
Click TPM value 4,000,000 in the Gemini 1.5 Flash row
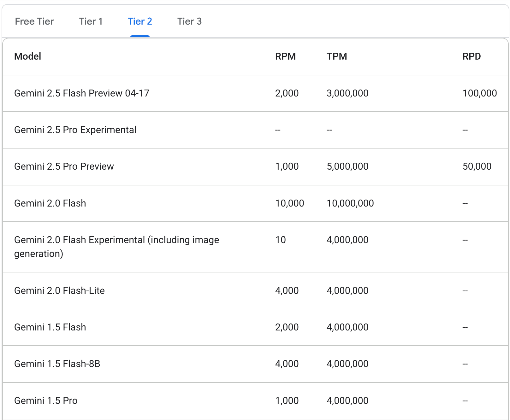coord(347,327)
